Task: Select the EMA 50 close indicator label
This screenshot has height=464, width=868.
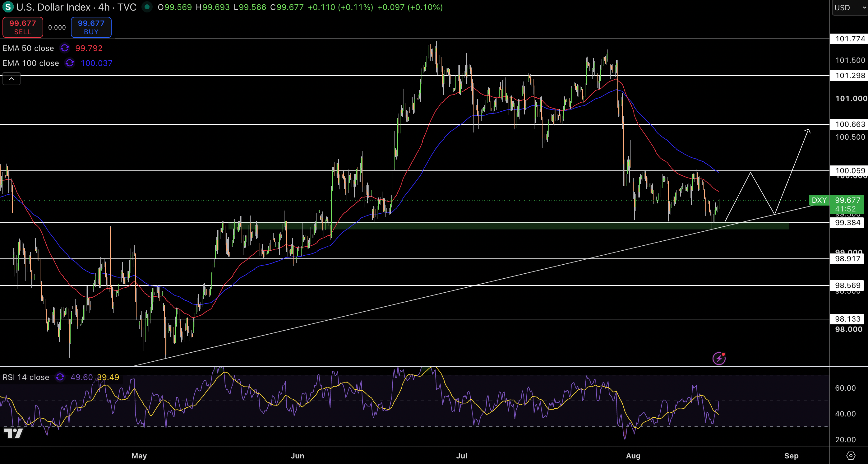Action: pos(28,48)
